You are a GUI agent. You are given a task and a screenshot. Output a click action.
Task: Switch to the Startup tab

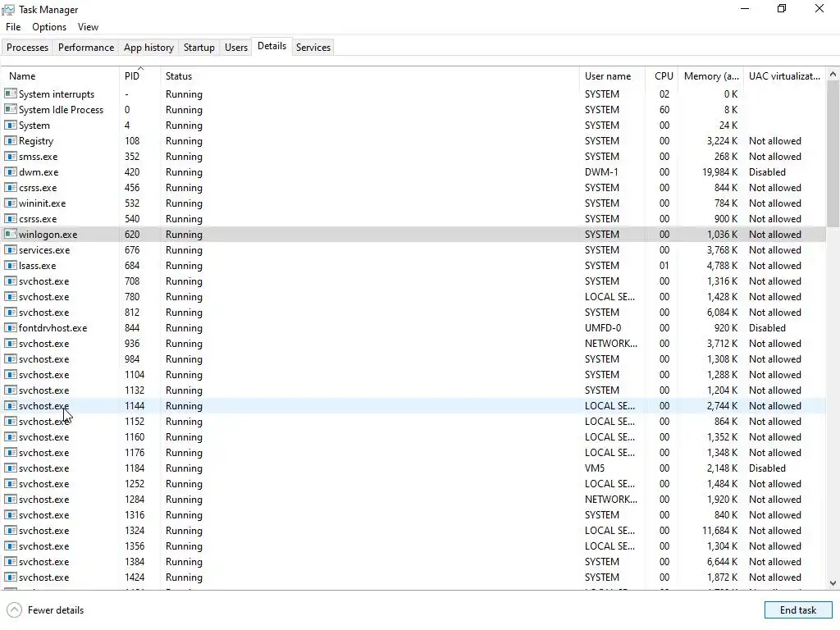coord(199,47)
